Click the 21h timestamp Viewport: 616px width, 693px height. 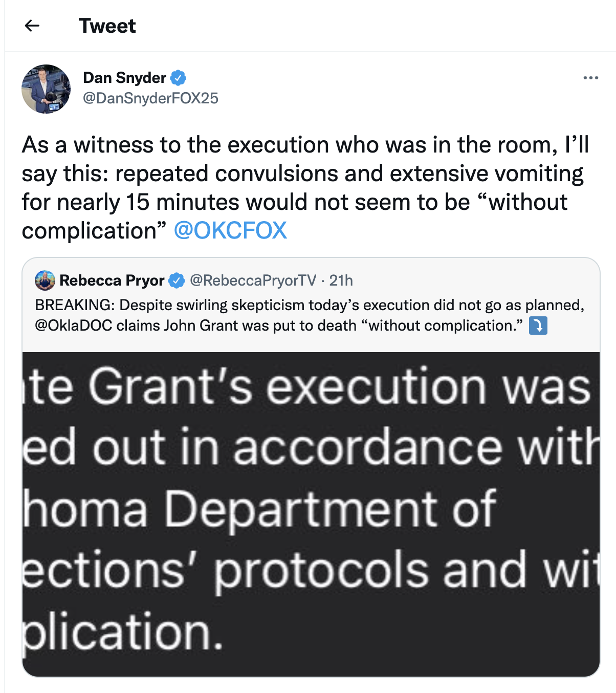pos(341,280)
